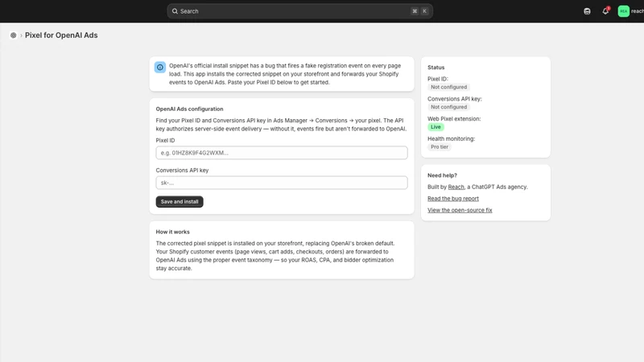Click the search magnifier icon
This screenshot has height=362, width=644.
[175, 11]
